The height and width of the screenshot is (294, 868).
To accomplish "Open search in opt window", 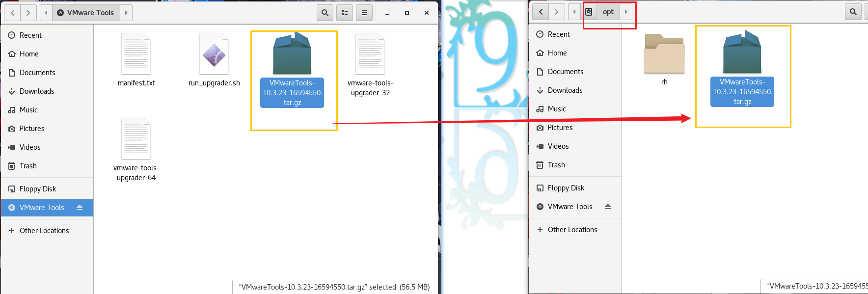I will coord(853,12).
